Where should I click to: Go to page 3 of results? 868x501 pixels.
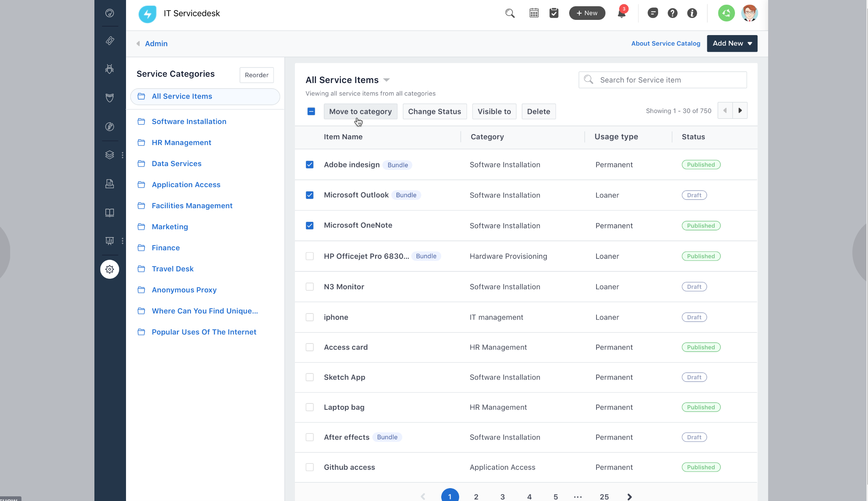click(x=502, y=497)
